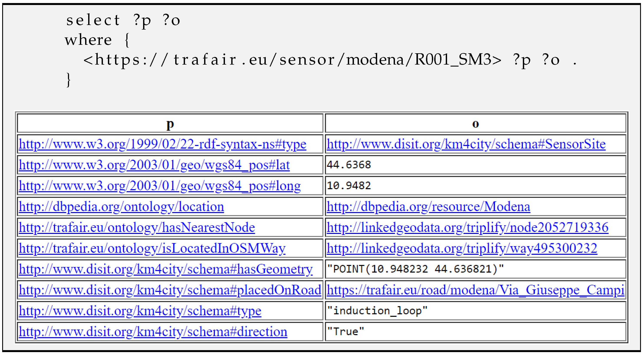The image size is (644, 356).
Task: Open the km4city schema#direction link
Action: click(x=153, y=332)
